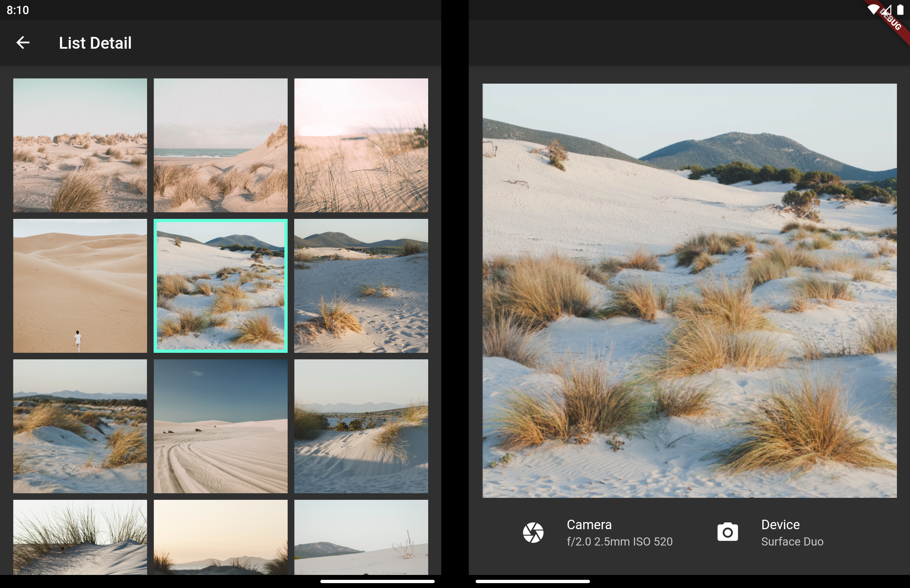The image size is (910, 588).
Task: Click the large detail photo preview
Action: 689,290
